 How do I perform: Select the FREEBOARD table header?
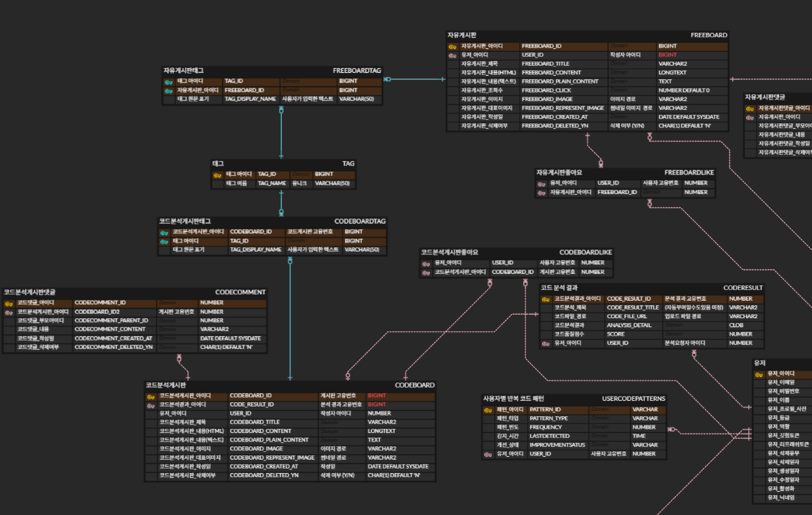pos(587,35)
